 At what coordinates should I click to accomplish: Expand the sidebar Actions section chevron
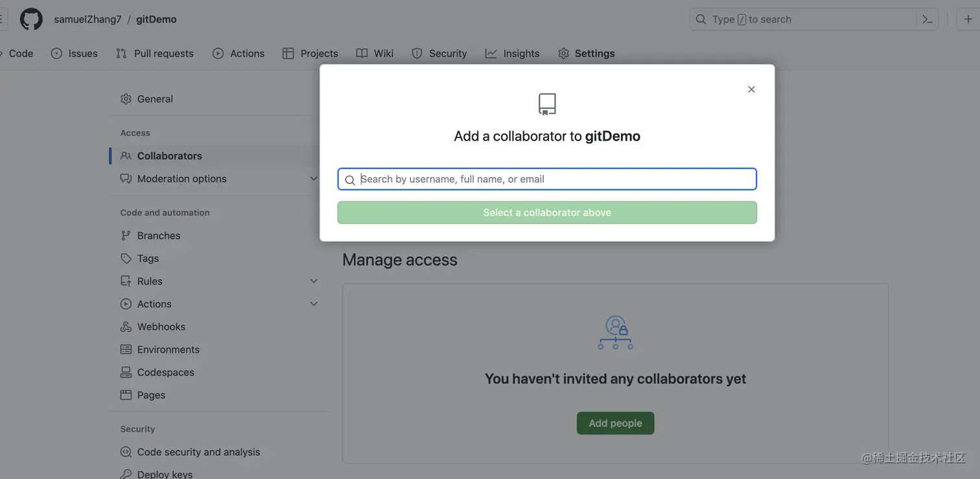(314, 304)
